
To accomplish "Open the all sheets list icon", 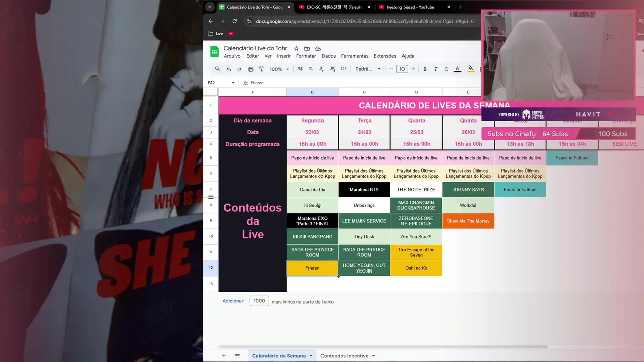I will (237, 356).
